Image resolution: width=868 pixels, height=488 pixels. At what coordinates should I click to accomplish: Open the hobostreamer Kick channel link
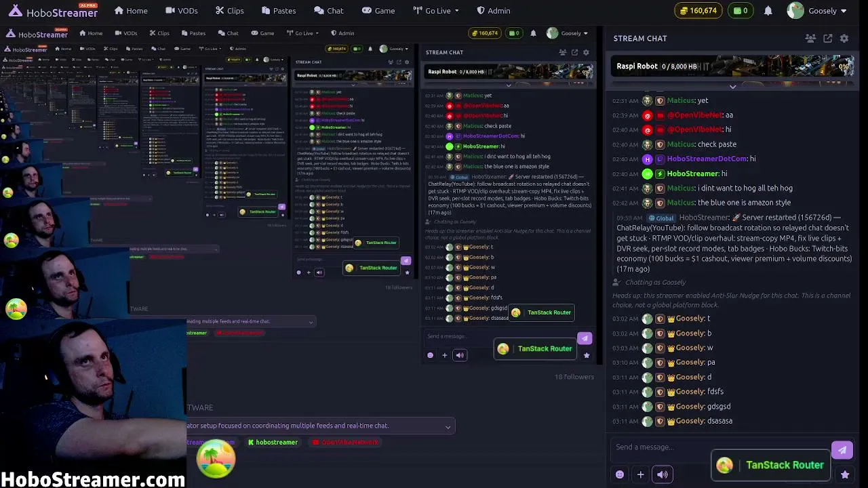273,443
